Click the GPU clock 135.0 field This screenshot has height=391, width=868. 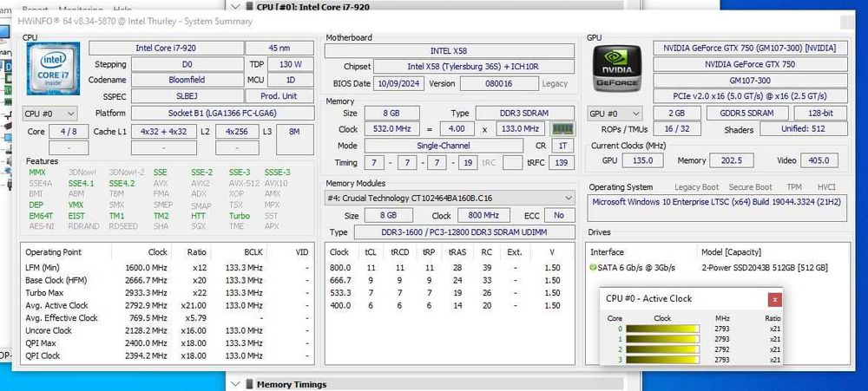point(642,160)
